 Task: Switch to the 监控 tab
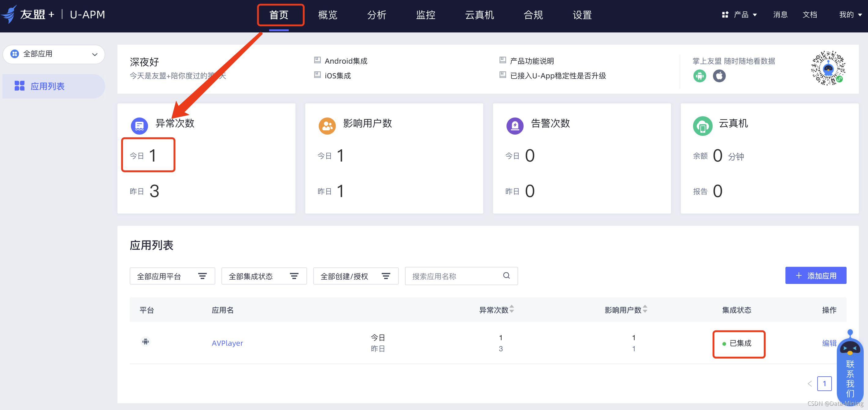tap(425, 15)
